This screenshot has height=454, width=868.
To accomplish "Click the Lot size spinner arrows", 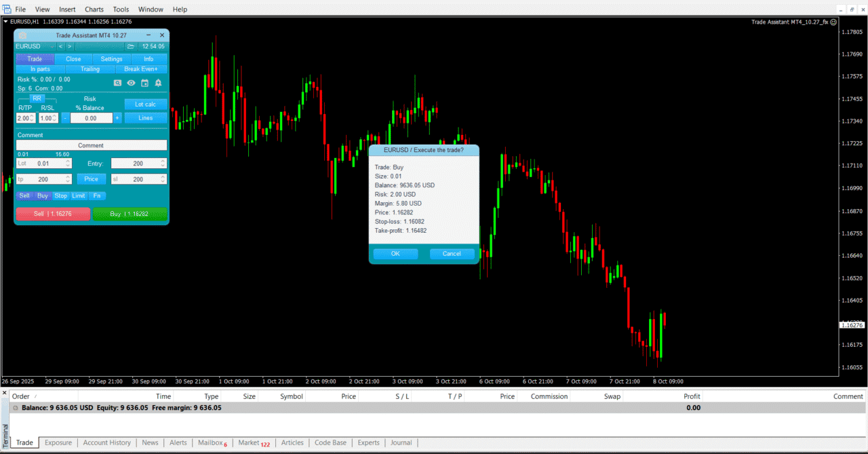I will pos(67,164).
